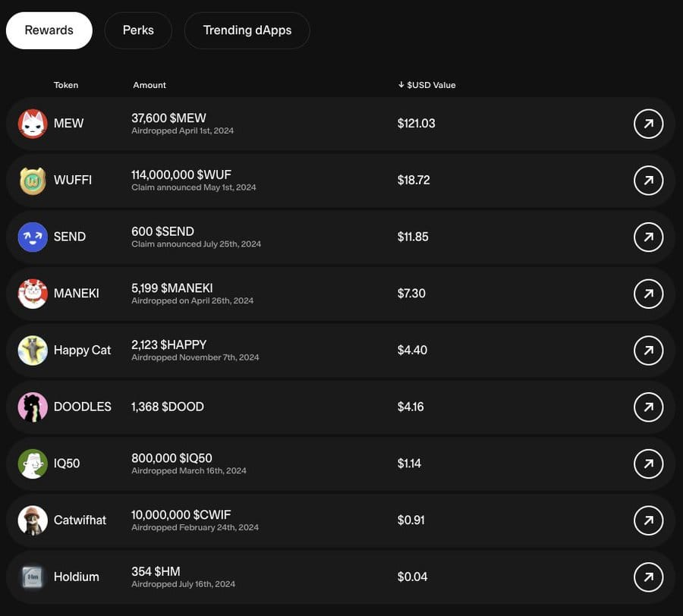Open the arrow link for Happy Cat row
The image size is (683, 616).
point(648,350)
